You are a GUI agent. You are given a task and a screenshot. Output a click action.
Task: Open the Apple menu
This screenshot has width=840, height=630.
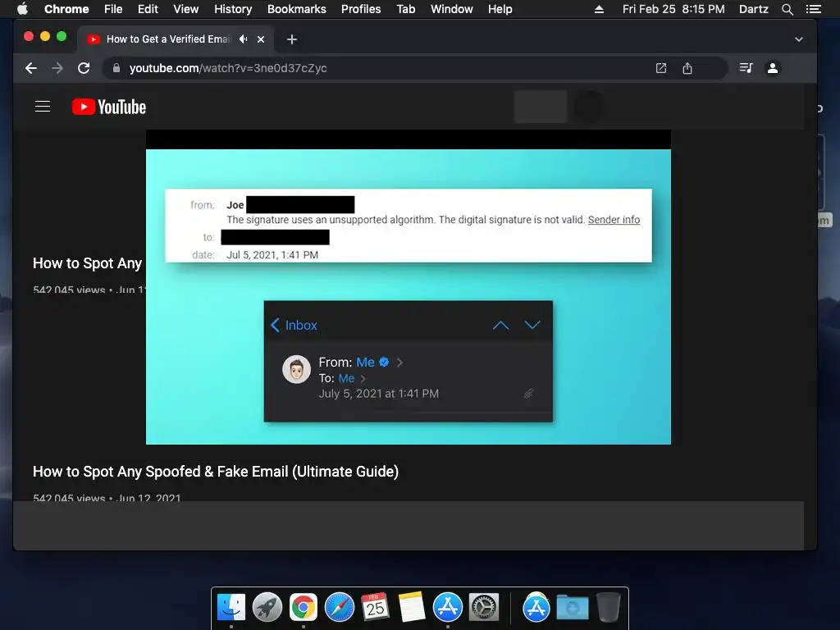pyautogui.click(x=22, y=9)
